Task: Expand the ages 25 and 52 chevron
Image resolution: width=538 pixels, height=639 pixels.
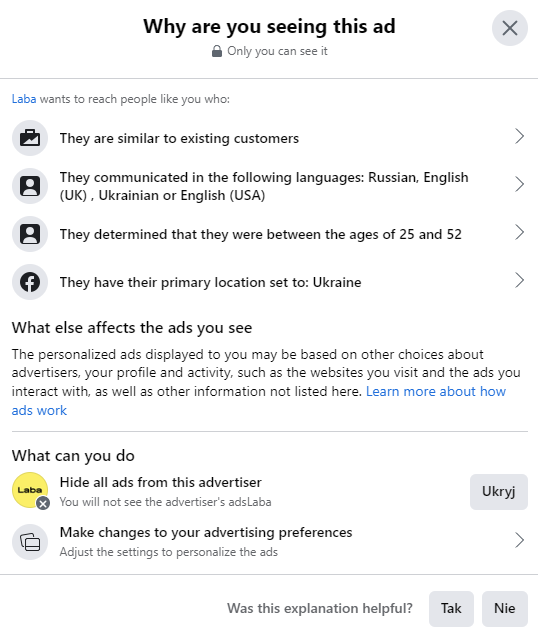Action: 519,232
